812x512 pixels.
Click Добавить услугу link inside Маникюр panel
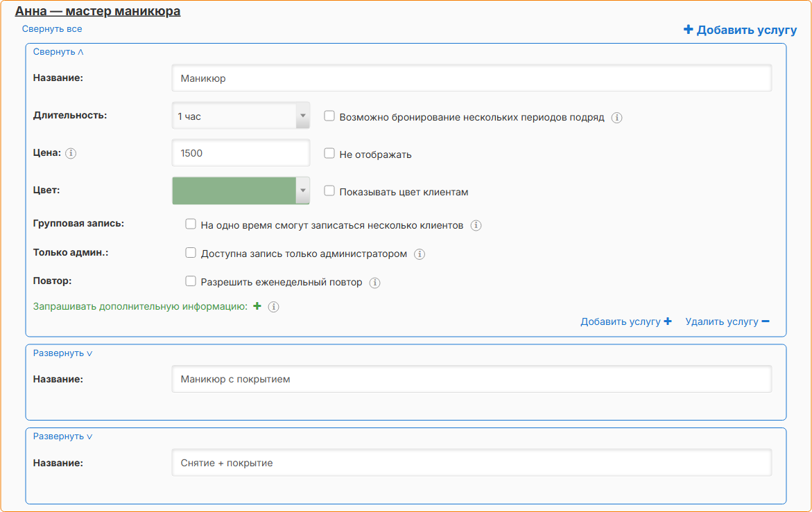(626, 321)
